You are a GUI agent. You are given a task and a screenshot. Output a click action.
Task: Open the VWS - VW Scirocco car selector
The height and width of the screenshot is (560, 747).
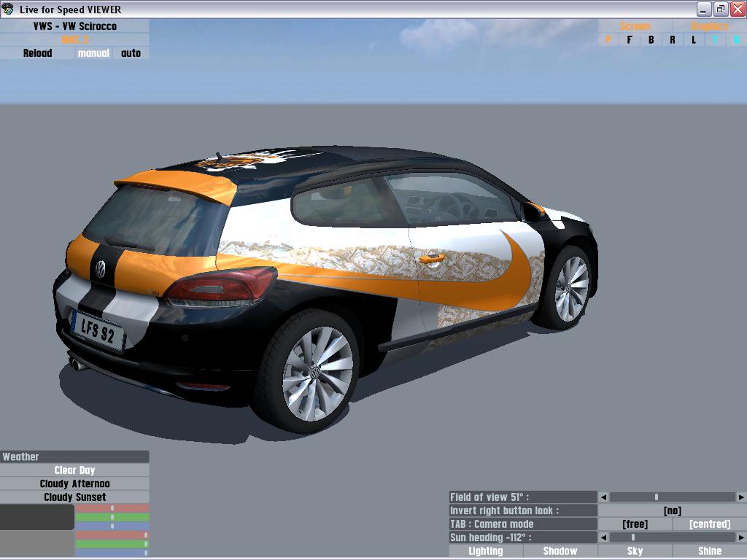(75, 26)
